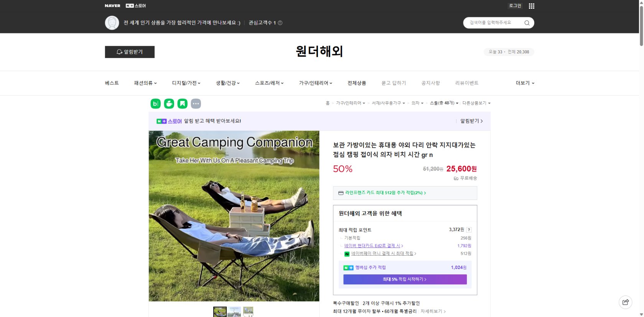Image resolution: width=644 pixels, height=317 pixels.
Task: Click the N+ 스토어 badge in banner
Action: pyautogui.click(x=169, y=121)
